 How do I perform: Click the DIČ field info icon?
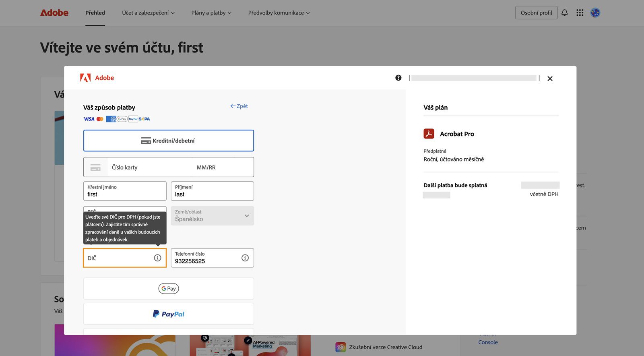[157, 258]
